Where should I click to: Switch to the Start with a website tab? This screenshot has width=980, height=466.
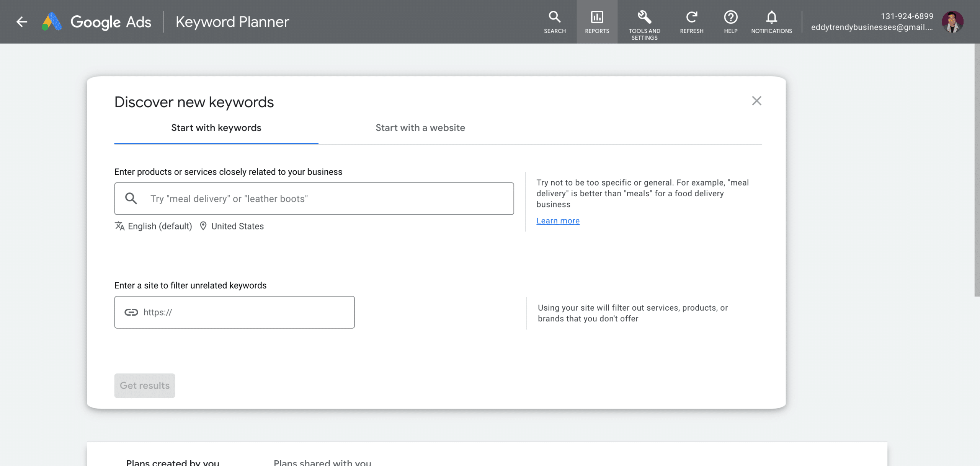(x=420, y=128)
